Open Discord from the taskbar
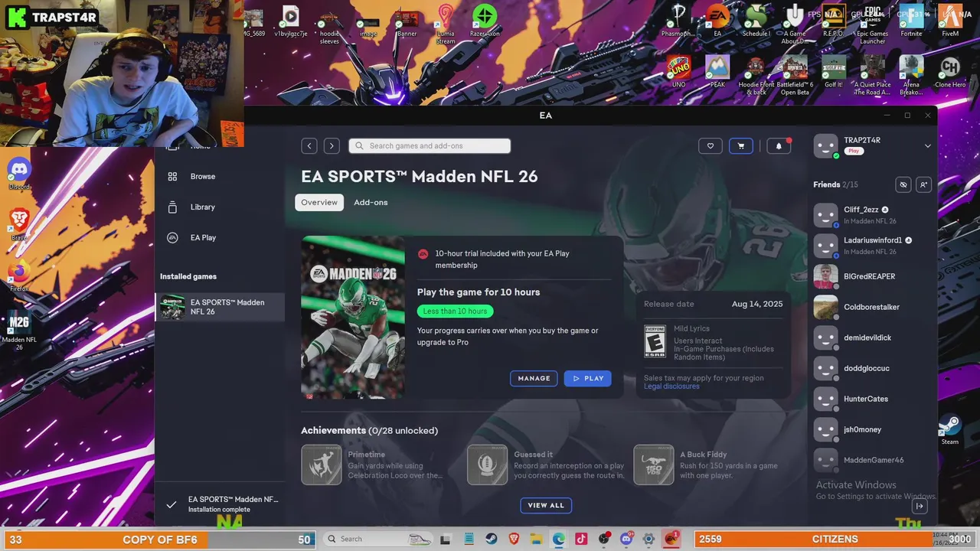Viewport: 980px width, 551px height. (626, 539)
